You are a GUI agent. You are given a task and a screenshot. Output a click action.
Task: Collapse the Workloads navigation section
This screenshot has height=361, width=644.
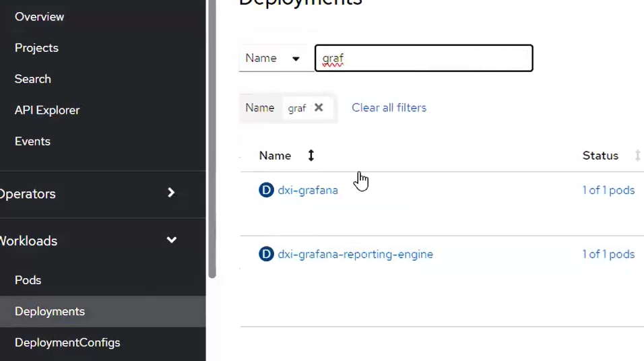(171, 240)
